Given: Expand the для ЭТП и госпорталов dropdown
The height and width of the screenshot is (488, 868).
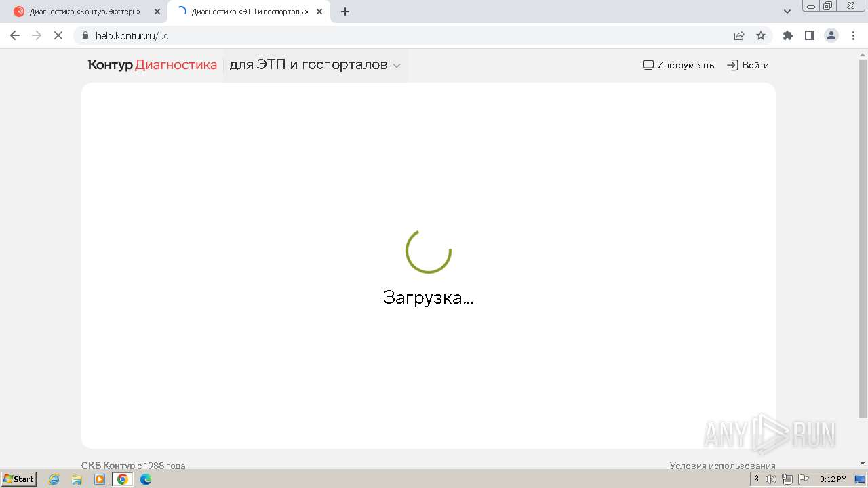Looking at the screenshot, I should 315,65.
